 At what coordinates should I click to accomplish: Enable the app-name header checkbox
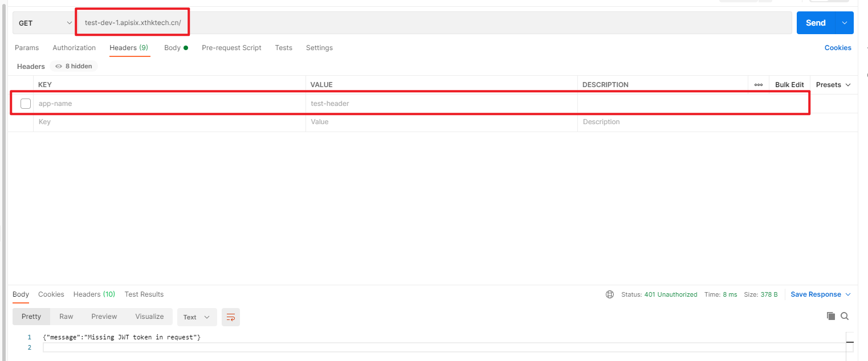tap(26, 104)
